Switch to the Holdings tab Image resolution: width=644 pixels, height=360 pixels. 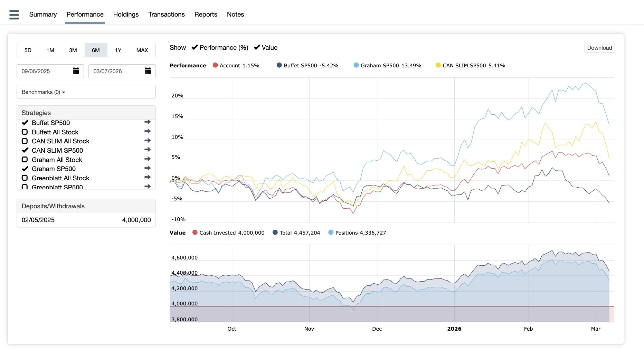(x=126, y=15)
